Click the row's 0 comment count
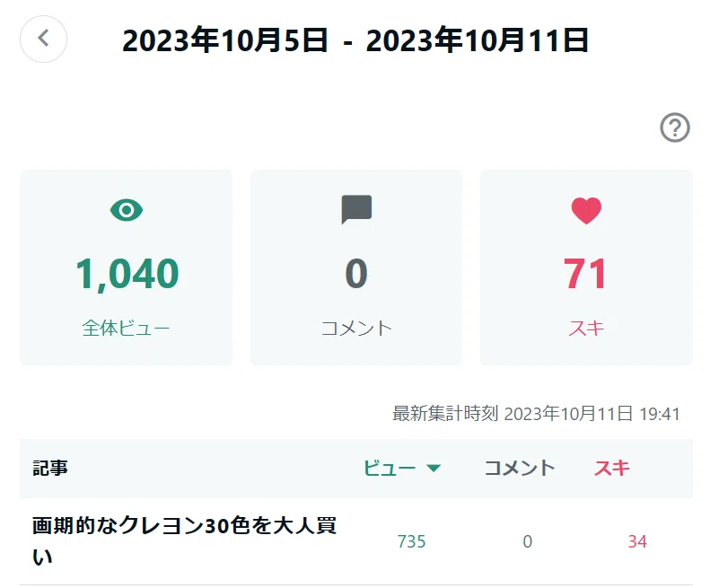 pos(527,541)
